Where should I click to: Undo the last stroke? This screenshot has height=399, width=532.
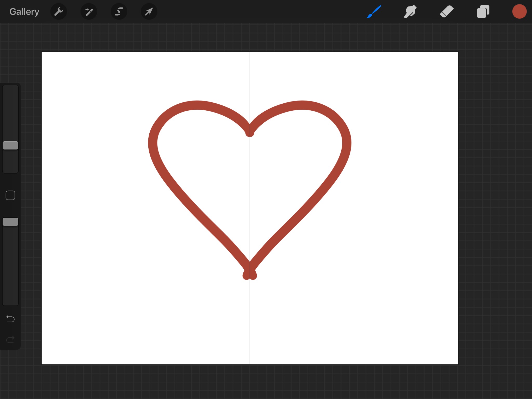(x=10, y=318)
